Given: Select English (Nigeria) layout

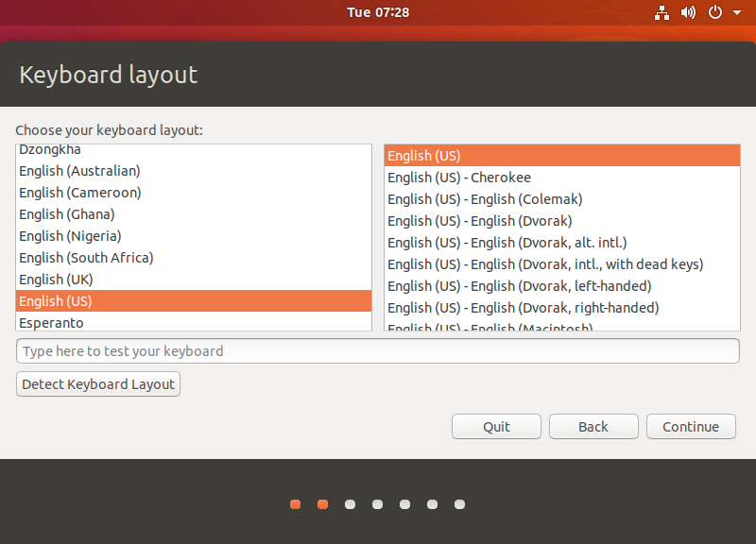Looking at the screenshot, I should pos(194,235).
